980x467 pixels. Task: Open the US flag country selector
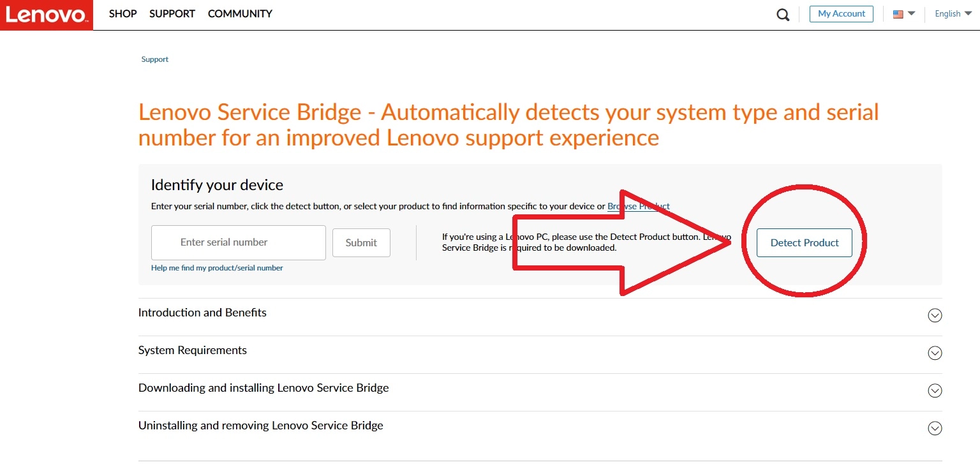click(x=904, y=14)
